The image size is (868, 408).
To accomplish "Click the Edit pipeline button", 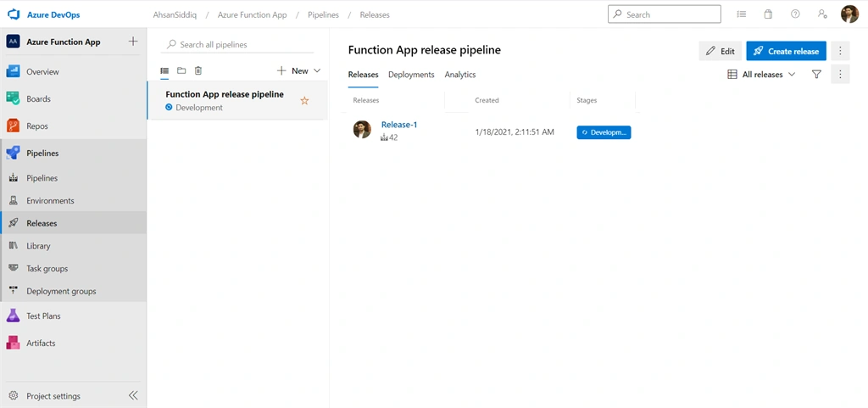I will pyautogui.click(x=721, y=51).
